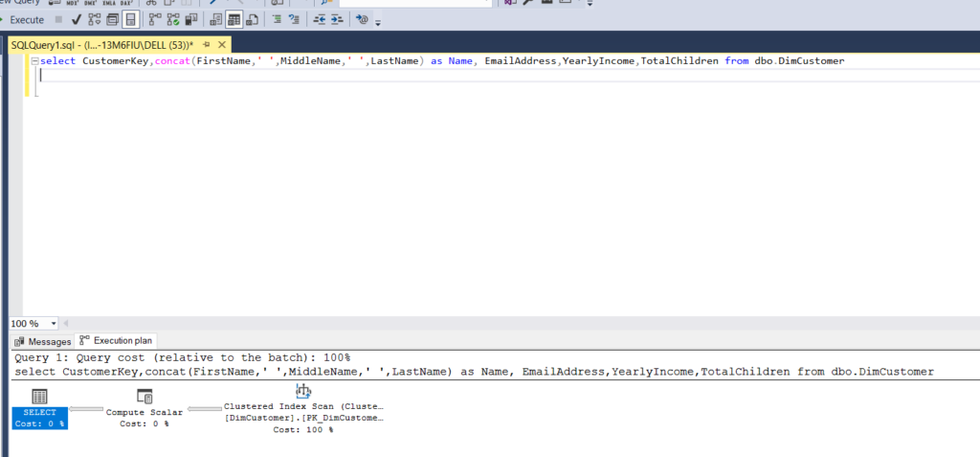Click the 'concat' keyword in editor

[172, 61]
